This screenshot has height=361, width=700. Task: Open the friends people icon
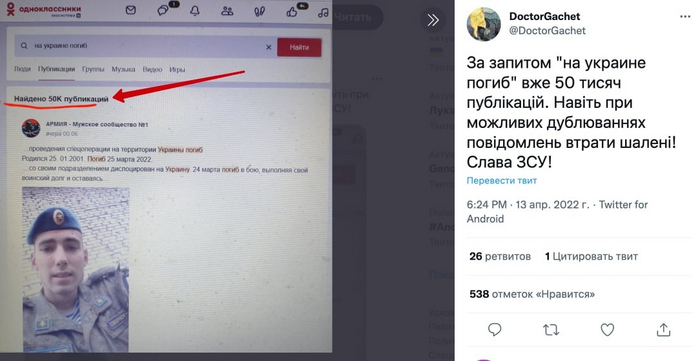[x=227, y=11]
